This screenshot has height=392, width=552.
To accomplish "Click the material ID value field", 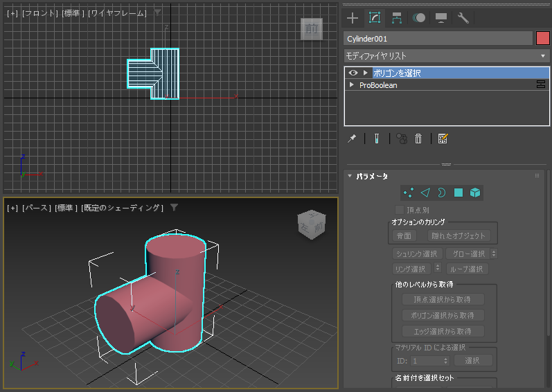I will [427, 361].
